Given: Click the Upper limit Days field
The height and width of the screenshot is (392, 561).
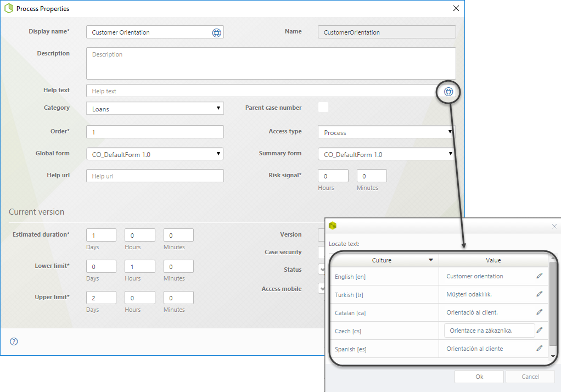Looking at the screenshot, I should coord(101,298).
